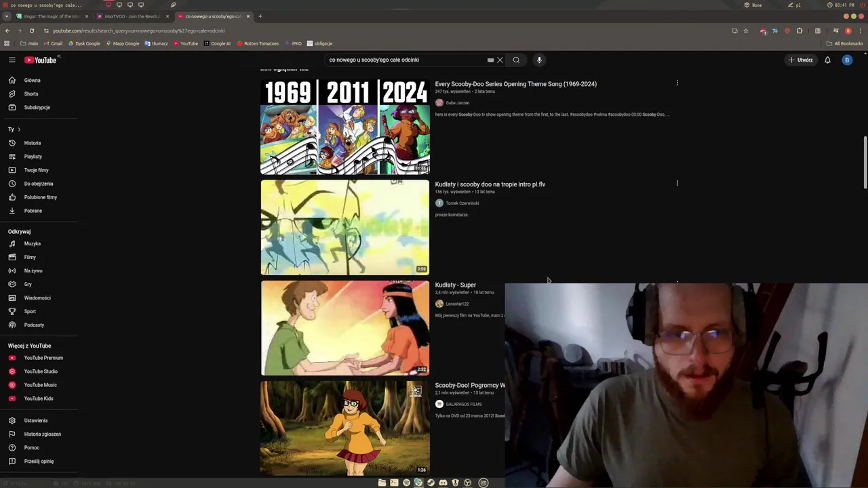The height and width of the screenshot is (488, 868).
Task: Open the Rotten Tomatoes bookmark
Action: point(258,43)
